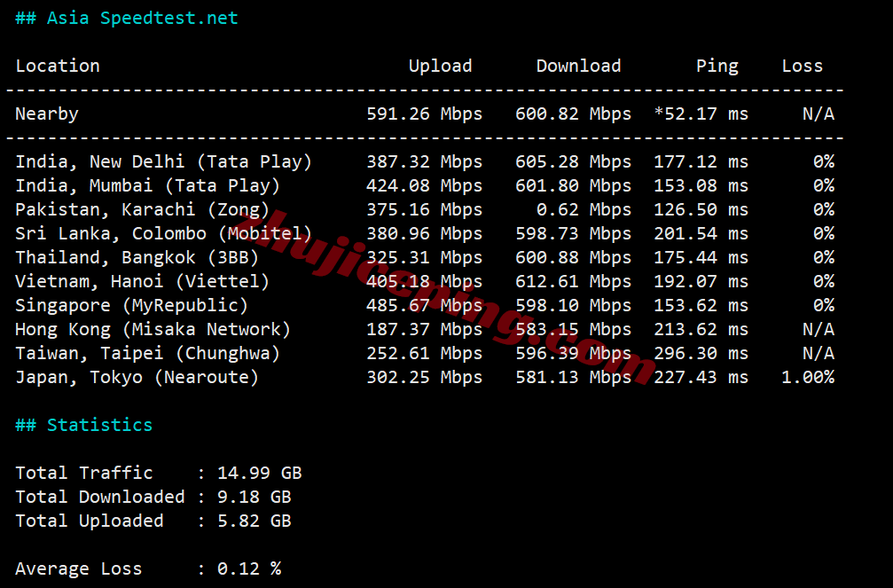
Task: Click Tokyo download 581.13 Mbps
Action: tap(574, 377)
